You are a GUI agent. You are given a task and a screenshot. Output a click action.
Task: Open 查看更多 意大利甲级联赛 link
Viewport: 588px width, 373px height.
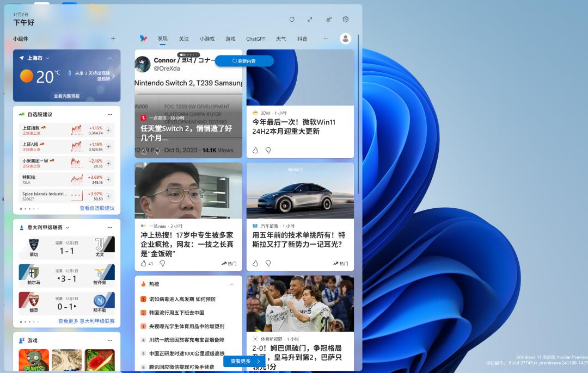87,321
